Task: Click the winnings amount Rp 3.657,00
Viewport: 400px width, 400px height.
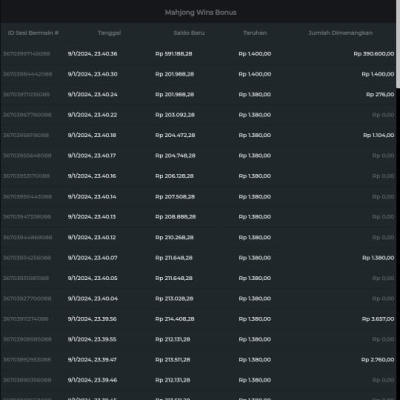Action: [x=378, y=319]
